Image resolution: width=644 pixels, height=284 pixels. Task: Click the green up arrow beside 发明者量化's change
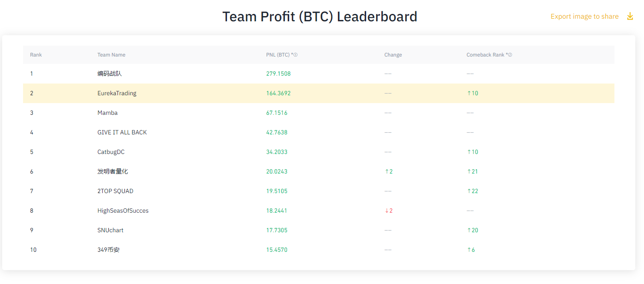387,171
